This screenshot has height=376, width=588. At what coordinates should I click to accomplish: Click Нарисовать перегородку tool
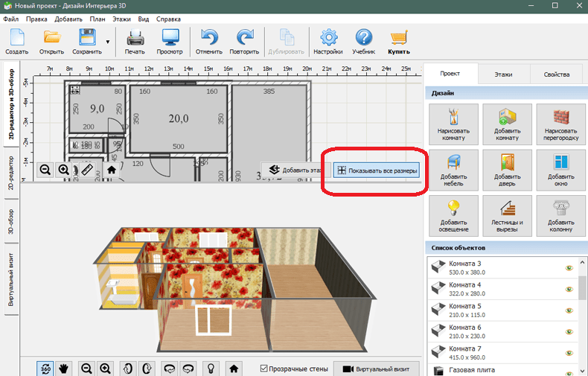560,124
